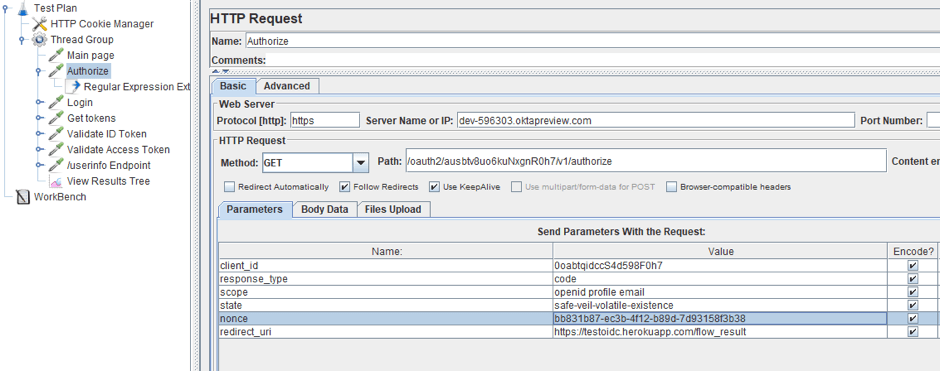Screen dimensions: 940x371
Task: Click the Name column header
Action: pyautogui.click(x=386, y=252)
